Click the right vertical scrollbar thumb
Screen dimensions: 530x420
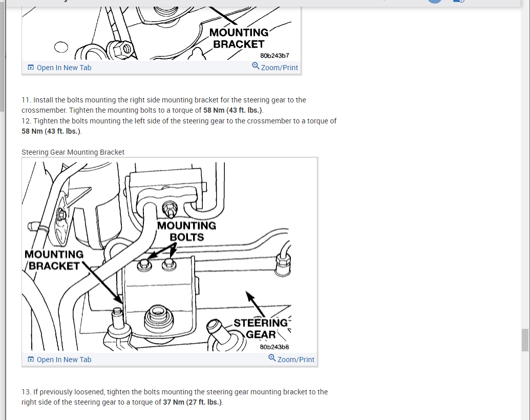coord(525,340)
